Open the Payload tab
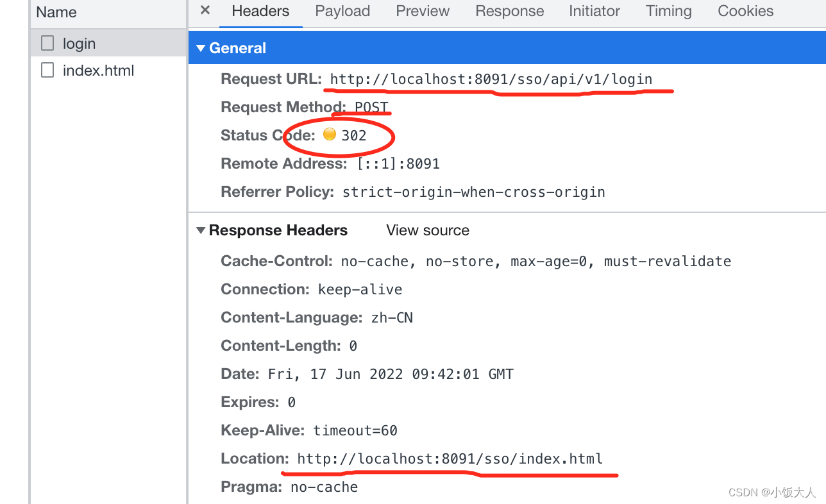The image size is (826, 504). [x=342, y=12]
